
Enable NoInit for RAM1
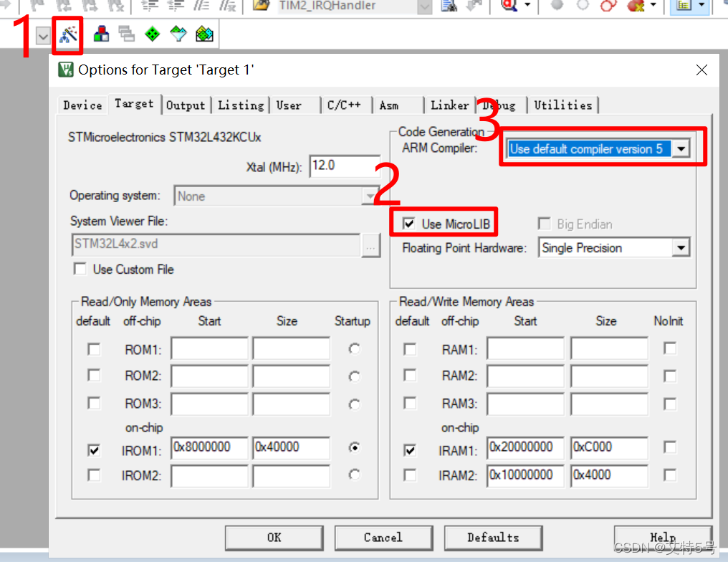point(669,348)
